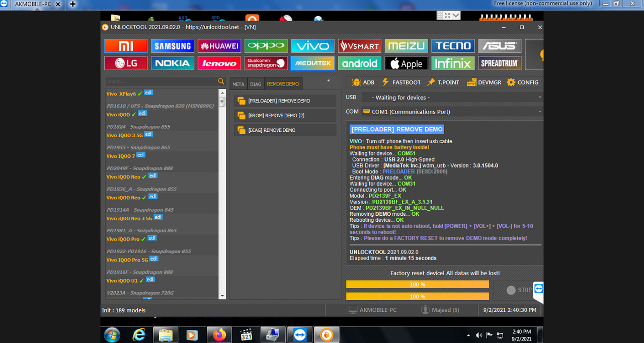Open the ADB tool

(363, 82)
